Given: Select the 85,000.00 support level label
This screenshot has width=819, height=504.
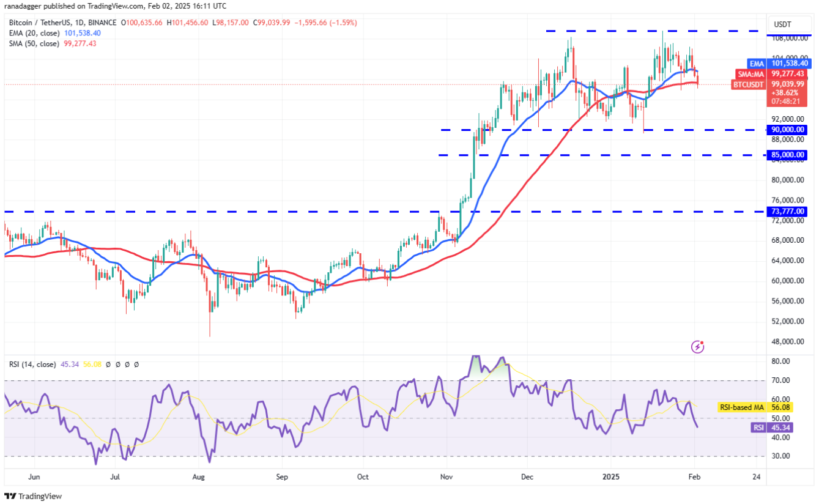Looking at the screenshot, I should 788,155.
